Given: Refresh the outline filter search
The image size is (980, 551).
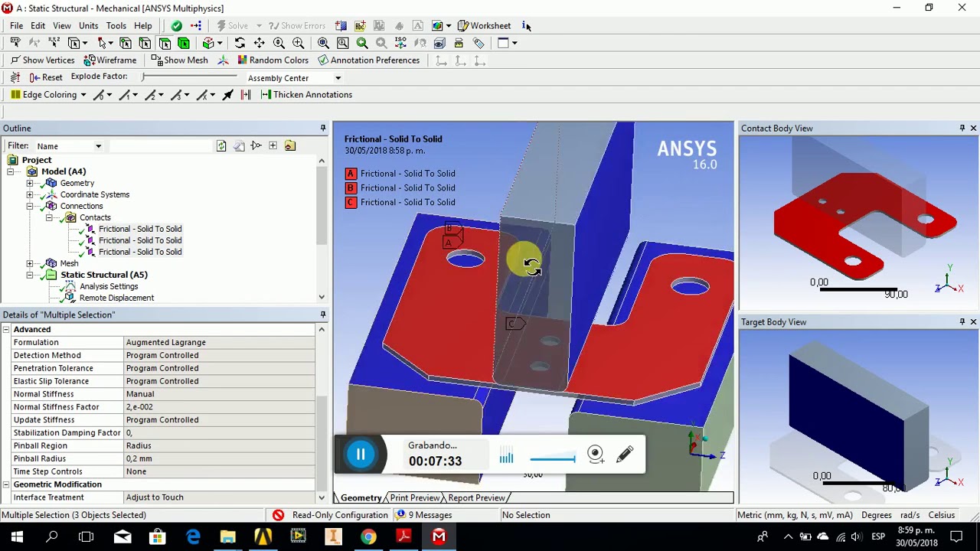Looking at the screenshot, I should [x=221, y=145].
